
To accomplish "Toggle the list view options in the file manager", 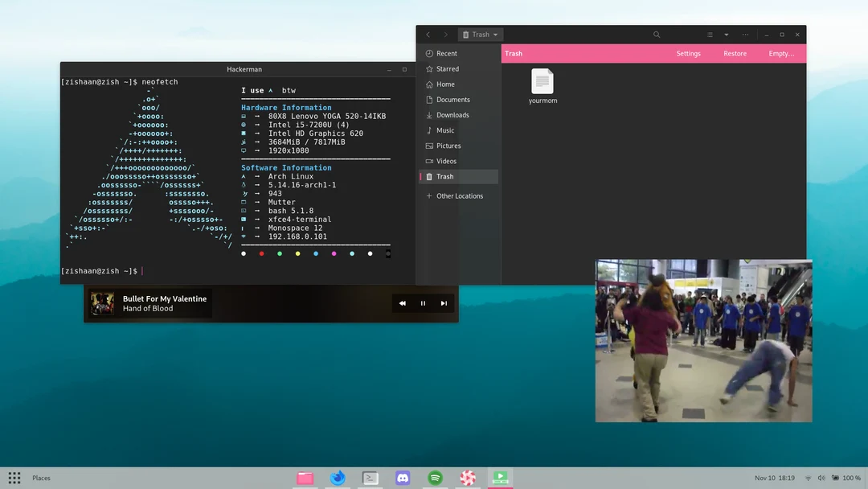I will [709, 35].
